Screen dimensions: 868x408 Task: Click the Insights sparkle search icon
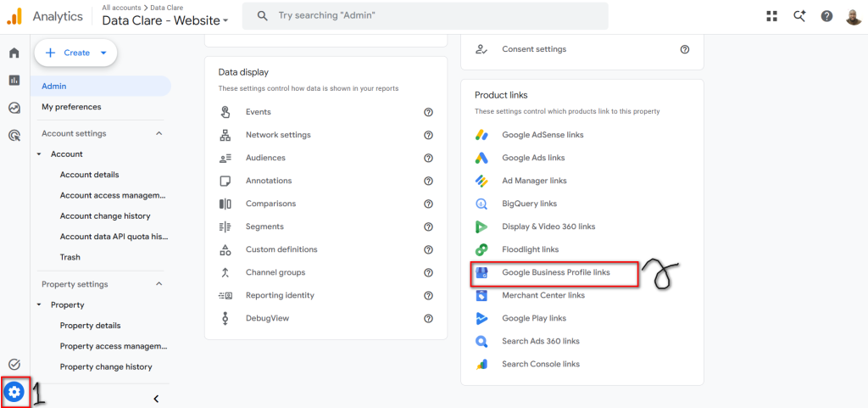[798, 16]
